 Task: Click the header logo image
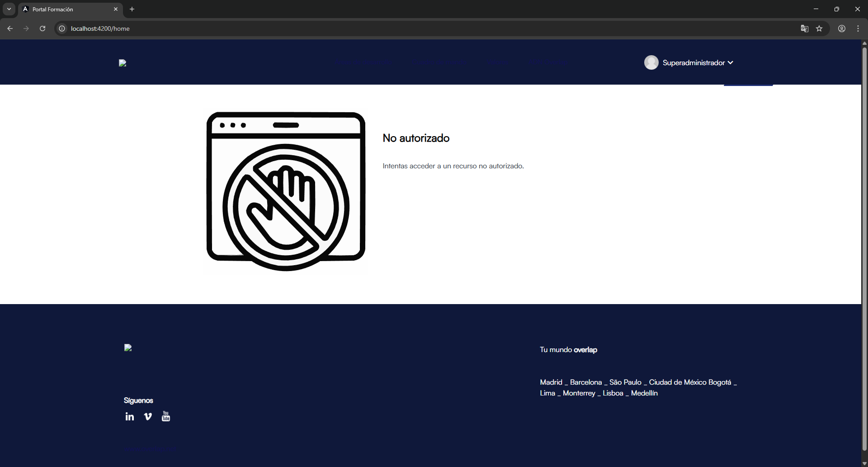(x=123, y=63)
